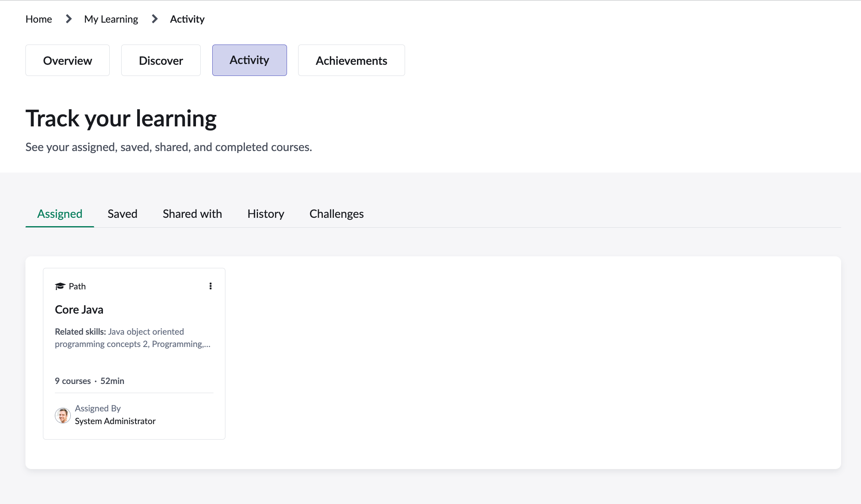The image size is (861, 504).
Task: Open the Discover section
Action: [161, 60]
